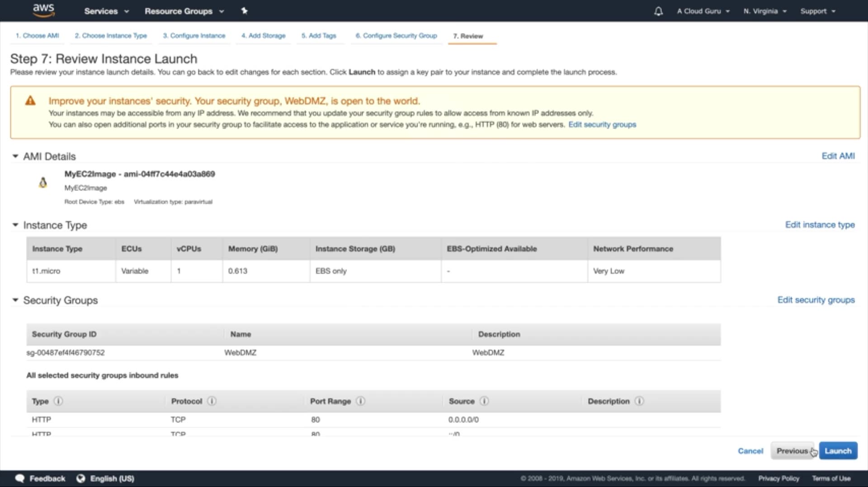Click the Linux penguin AMI icon
This screenshot has width=868, height=487.
[x=43, y=183]
